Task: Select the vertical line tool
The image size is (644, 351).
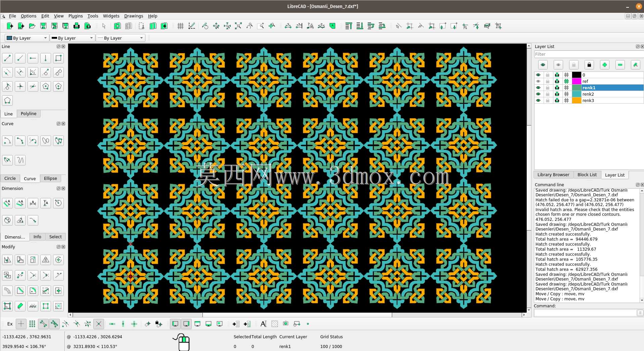Action: 46,58
